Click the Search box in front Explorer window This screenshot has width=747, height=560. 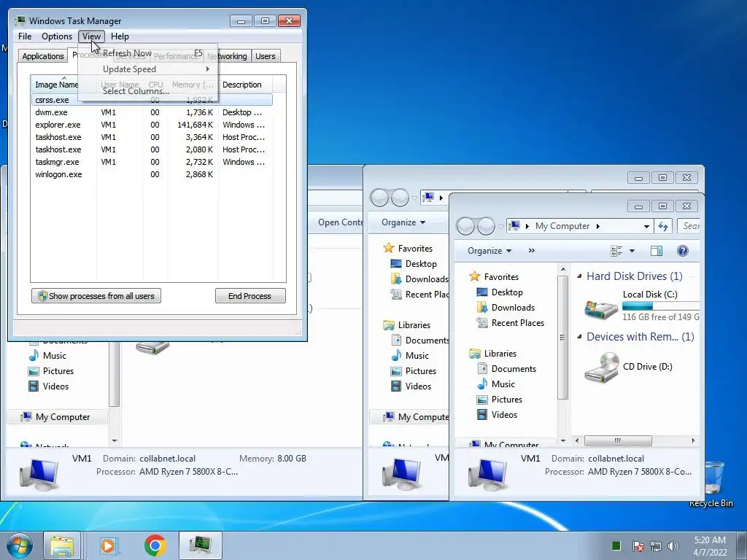(x=689, y=226)
